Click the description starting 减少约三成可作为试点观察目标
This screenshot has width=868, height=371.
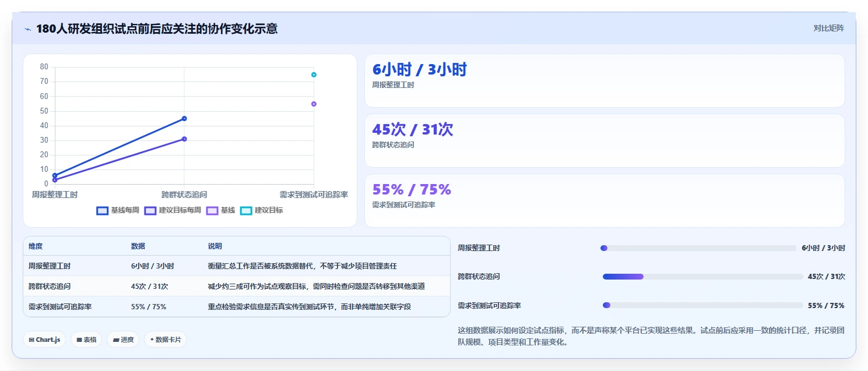[317, 287]
